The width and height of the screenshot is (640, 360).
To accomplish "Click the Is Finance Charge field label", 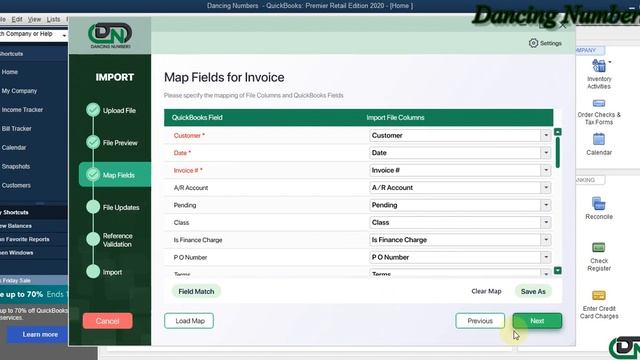I will 198,240.
